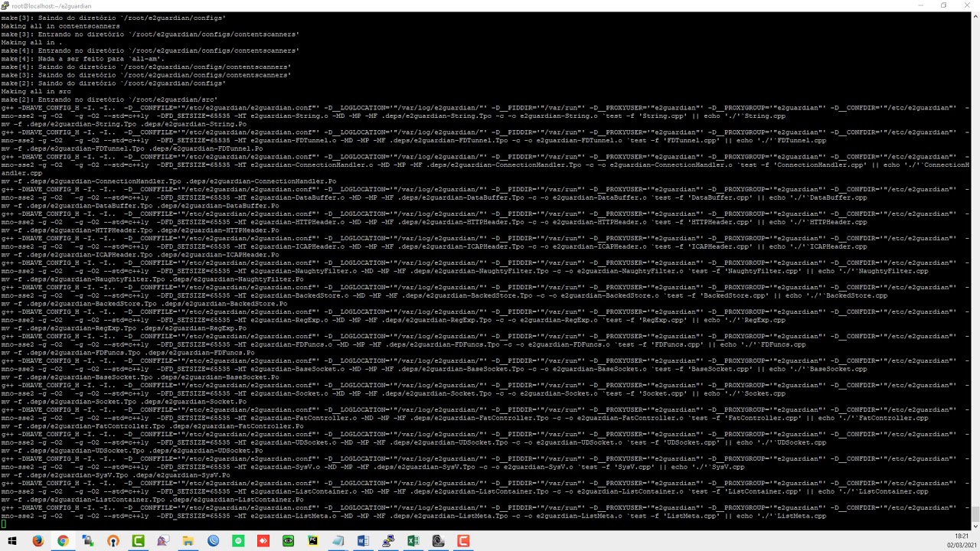980x551 pixels.
Task: Open Google Chrome in the taskbar
Action: pyautogui.click(x=63, y=541)
